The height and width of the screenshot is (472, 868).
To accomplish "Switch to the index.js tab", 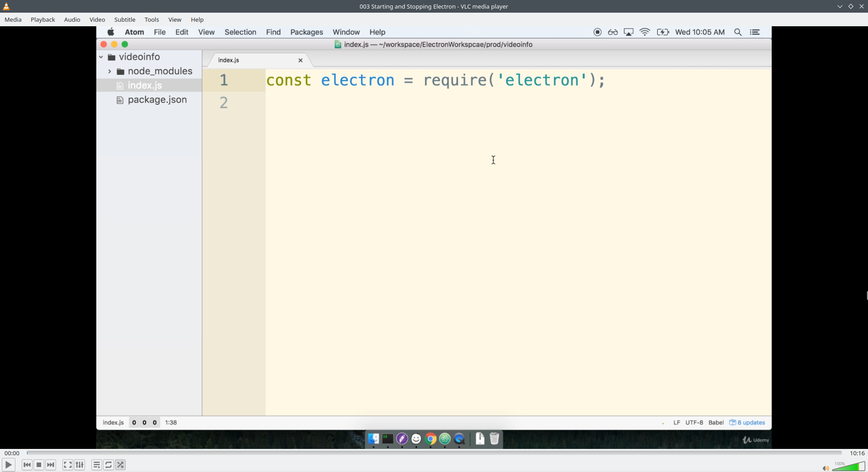I will tap(229, 60).
